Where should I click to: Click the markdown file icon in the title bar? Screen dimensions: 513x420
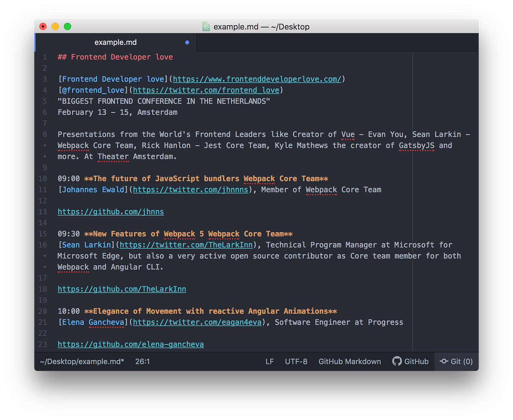(x=206, y=27)
